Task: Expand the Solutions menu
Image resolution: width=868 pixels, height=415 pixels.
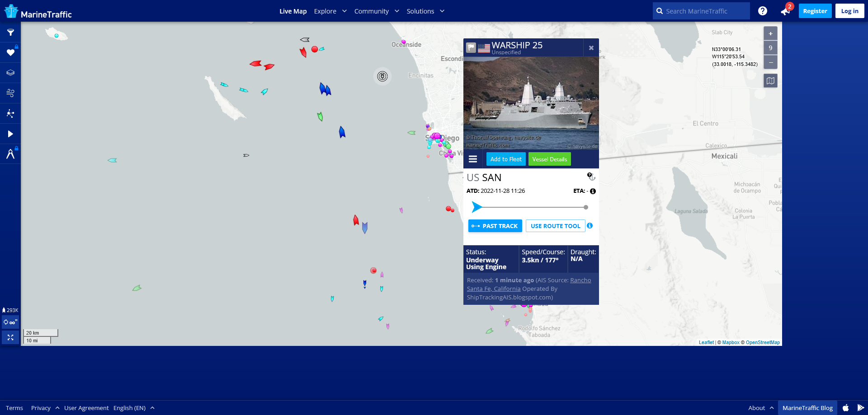Action: (x=425, y=11)
